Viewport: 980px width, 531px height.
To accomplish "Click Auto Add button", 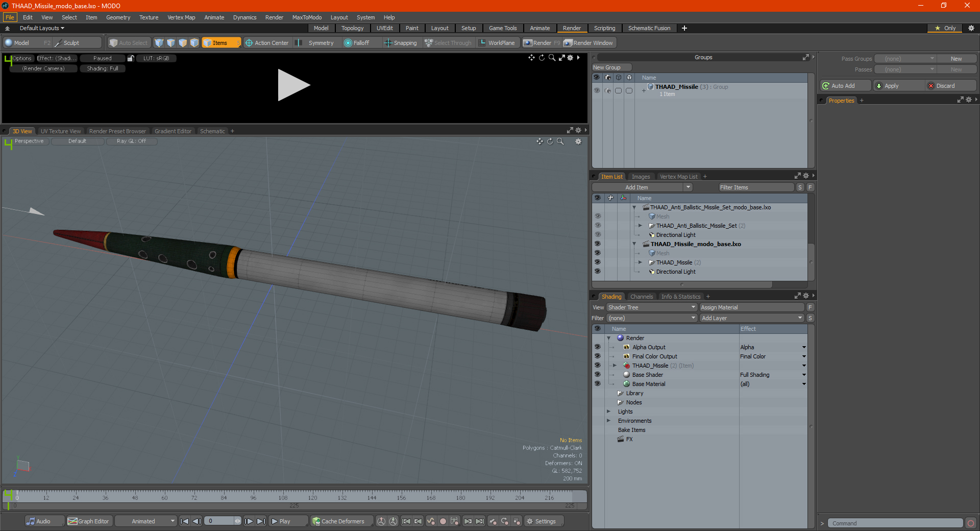I will [x=845, y=86].
